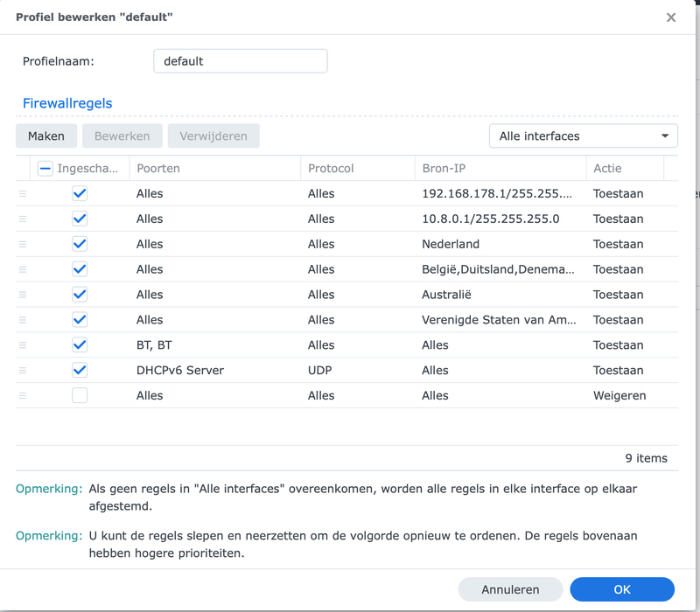The height and width of the screenshot is (612, 700).
Task: Enable the Weigeren deny-all rule checkbox
Action: pos(80,396)
